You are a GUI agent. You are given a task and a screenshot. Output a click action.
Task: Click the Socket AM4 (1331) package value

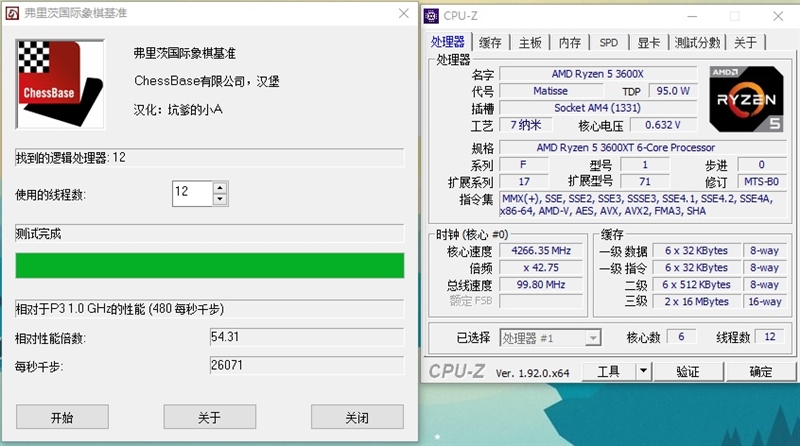pyautogui.click(x=598, y=108)
